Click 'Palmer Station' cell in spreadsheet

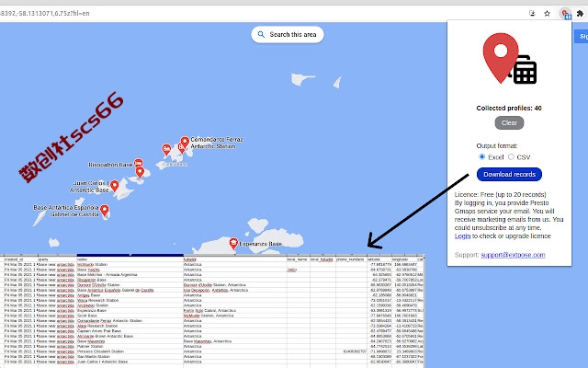[x=130, y=347]
